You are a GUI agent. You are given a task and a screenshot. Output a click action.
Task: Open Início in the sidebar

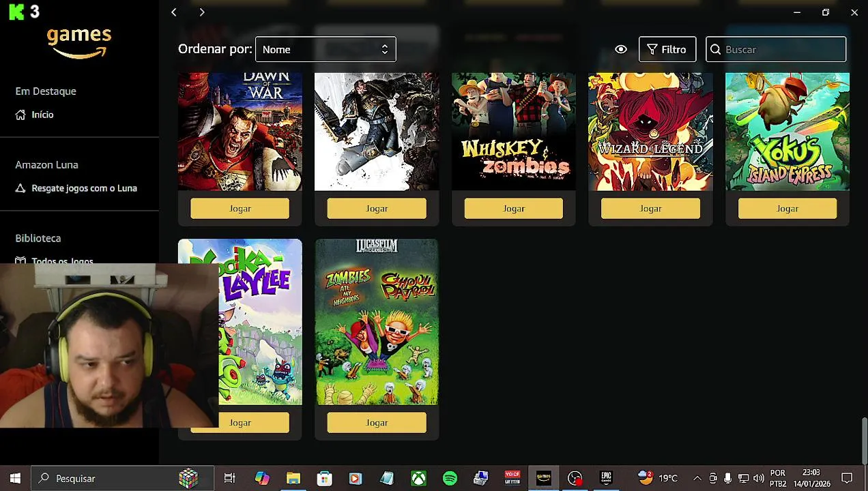(x=42, y=115)
